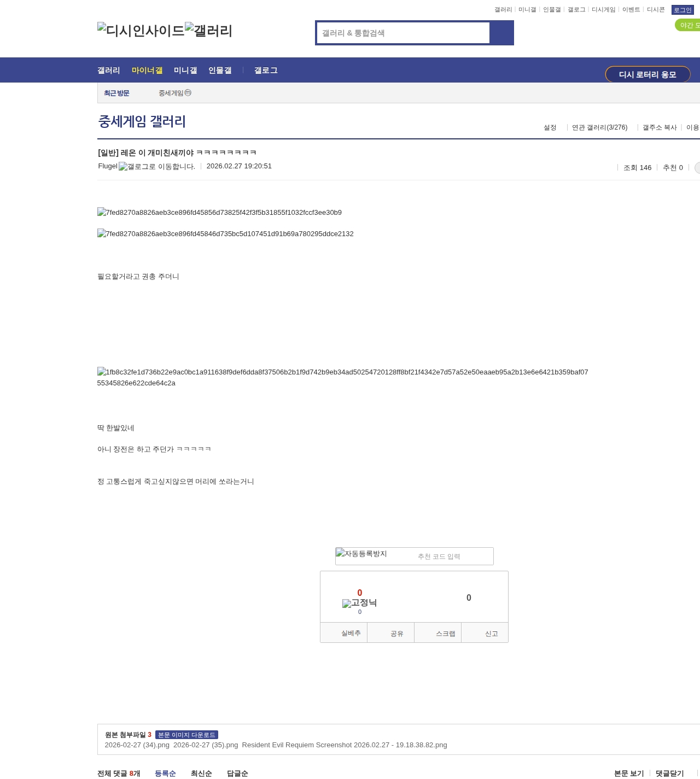Open the first broken image in the post

pos(219,213)
